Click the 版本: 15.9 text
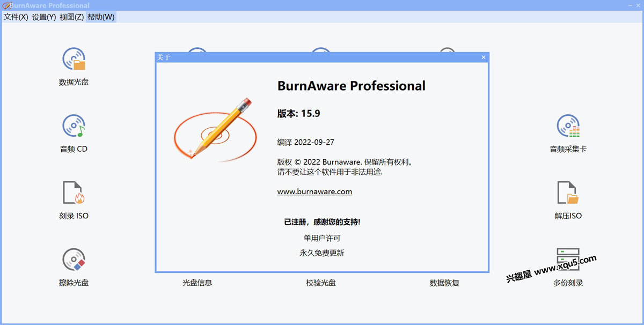Image resolution: width=644 pixels, height=325 pixels. click(x=298, y=113)
